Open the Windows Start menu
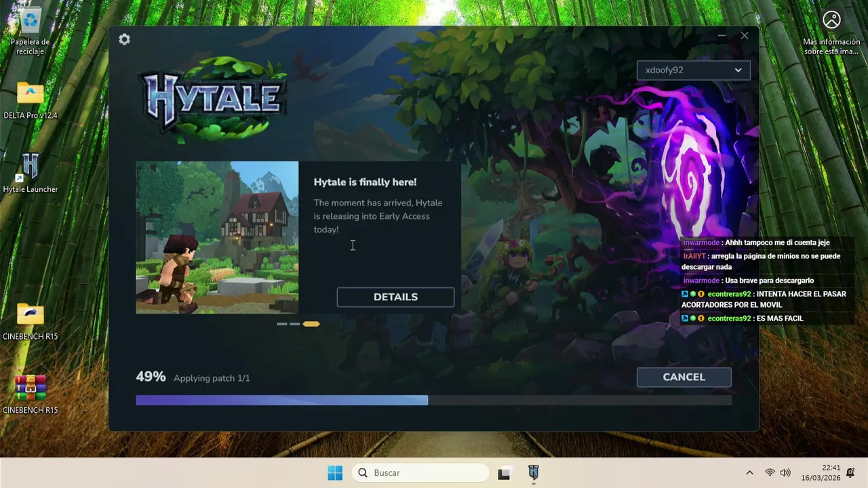This screenshot has width=868, height=488. coord(335,473)
